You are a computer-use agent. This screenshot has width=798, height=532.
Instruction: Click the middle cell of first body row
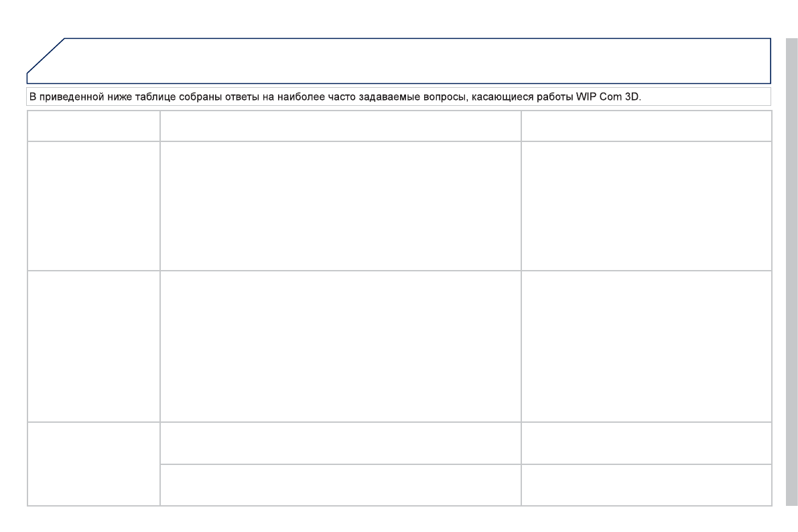pyautogui.click(x=340, y=206)
